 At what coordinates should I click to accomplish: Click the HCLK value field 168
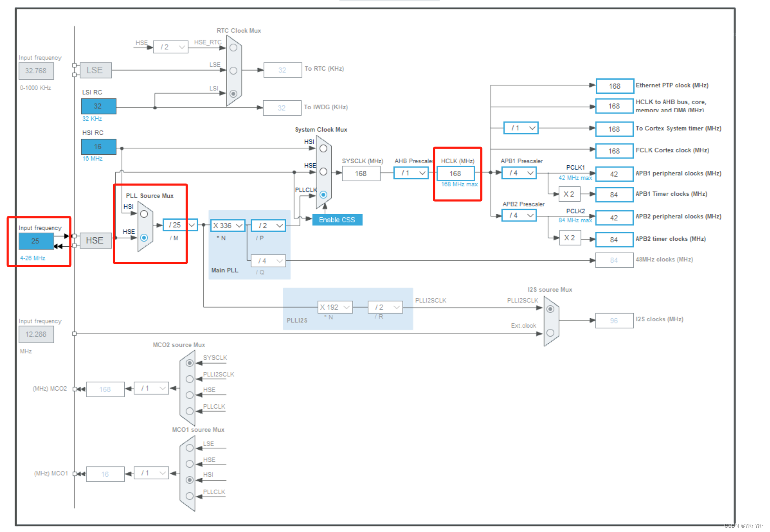click(x=455, y=173)
